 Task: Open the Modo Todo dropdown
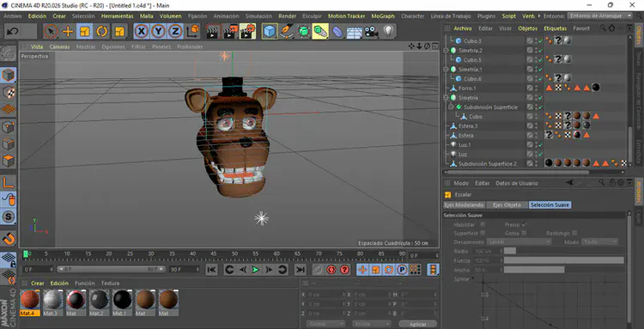[x=600, y=242]
